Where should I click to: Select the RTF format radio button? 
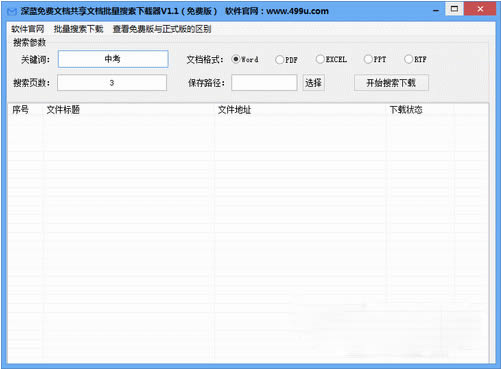[408, 59]
